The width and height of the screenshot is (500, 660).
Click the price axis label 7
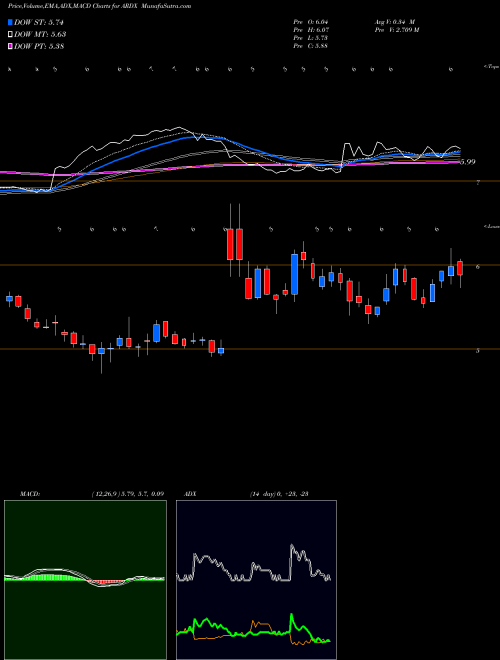pos(478,183)
